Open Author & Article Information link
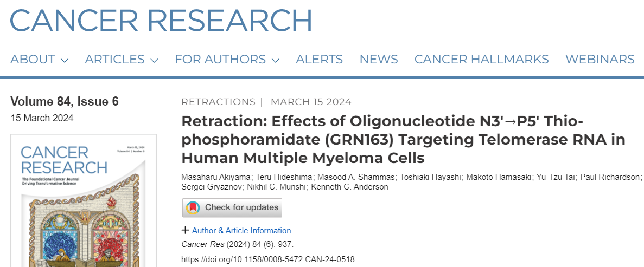 tap(241, 231)
